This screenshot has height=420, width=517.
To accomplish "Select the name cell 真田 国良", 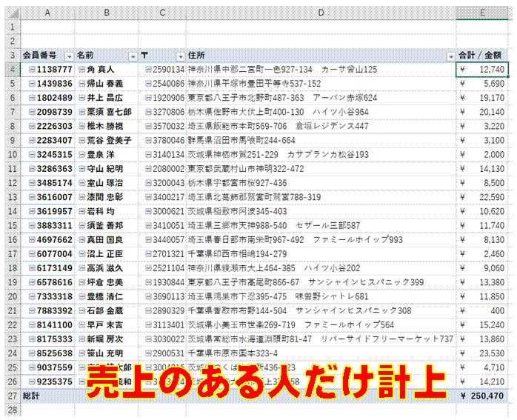I will [x=107, y=239].
